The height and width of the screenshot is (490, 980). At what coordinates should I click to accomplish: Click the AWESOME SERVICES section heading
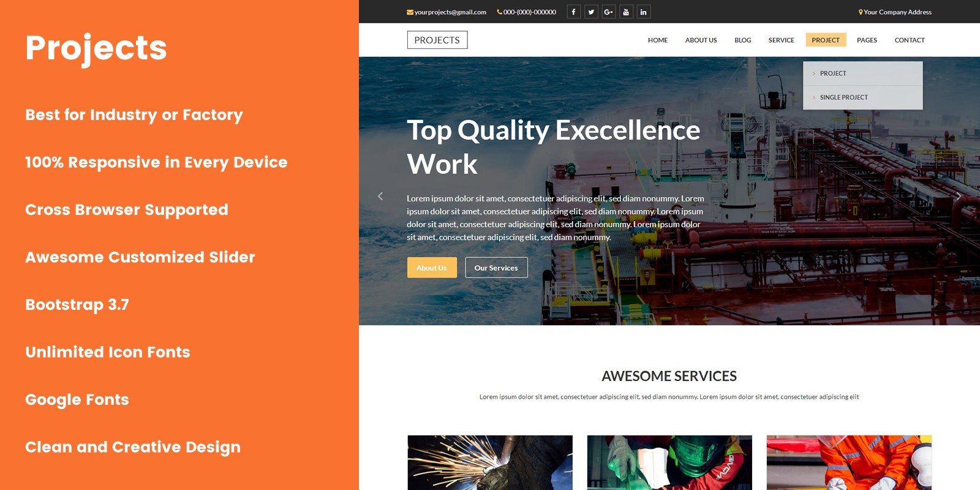click(x=669, y=376)
